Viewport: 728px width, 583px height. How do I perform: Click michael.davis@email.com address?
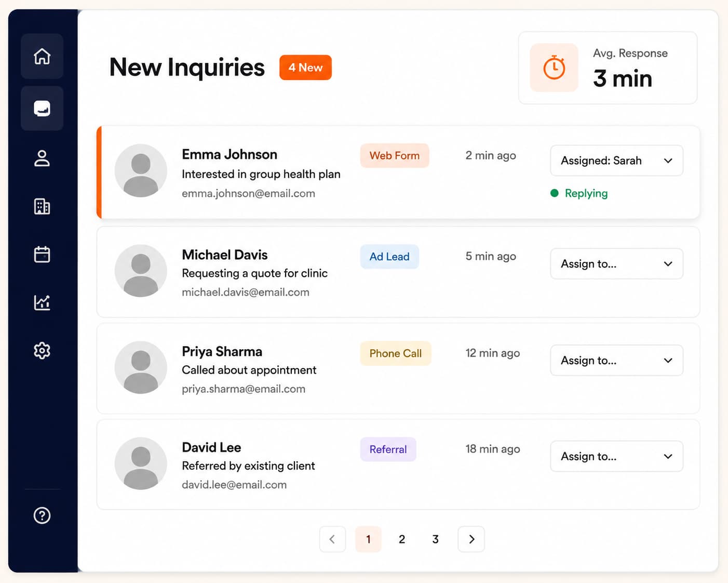246,292
